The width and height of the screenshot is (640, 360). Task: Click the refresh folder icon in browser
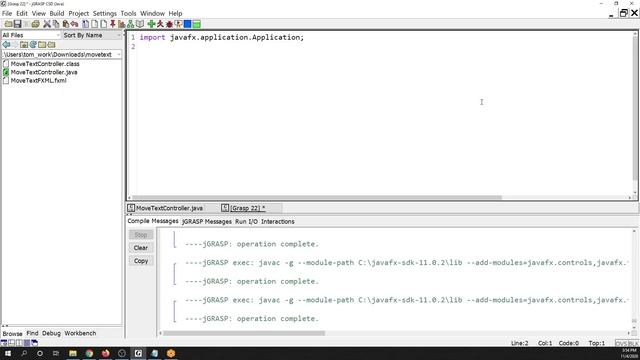point(33,44)
